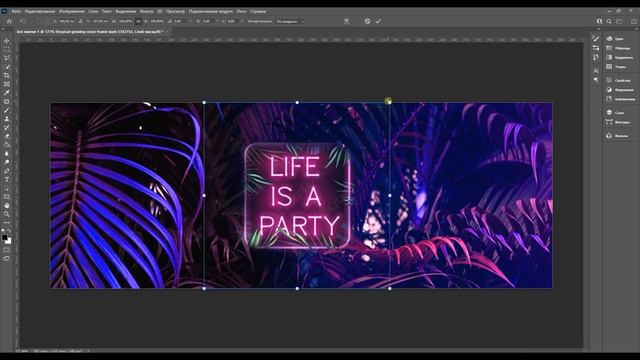This screenshot has width=640, height=360.
Task: Open the Edit Toolbar three-dots menu
Action: pyautogui.click(x=7, y=223)
